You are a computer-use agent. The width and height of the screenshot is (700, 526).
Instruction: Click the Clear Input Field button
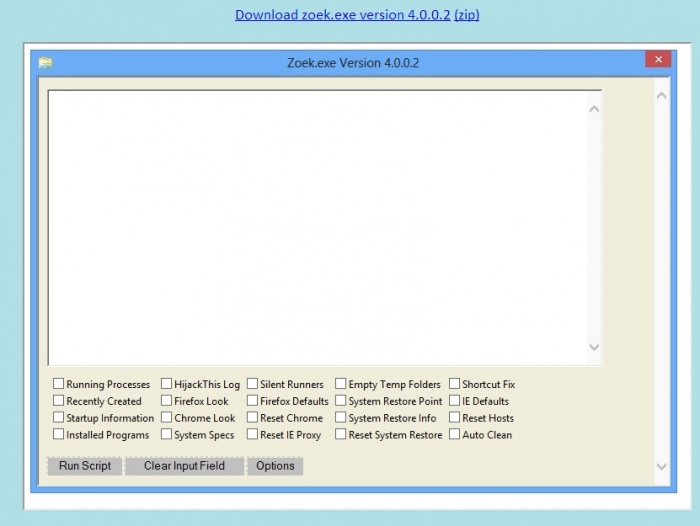point(184,466)
